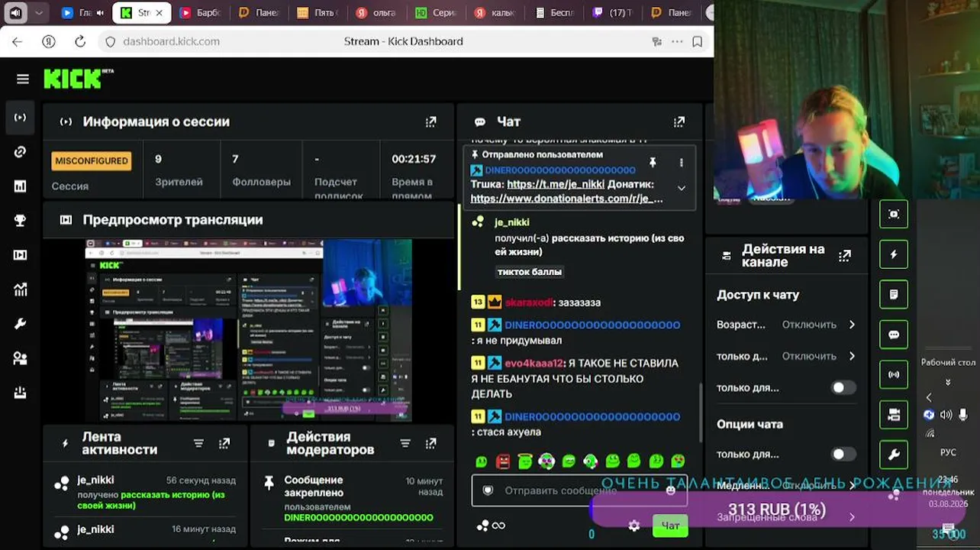The height and width of the screenshot is (550, 980).
Task: Open the link icon in the sidebar
Action: point(21,152)
